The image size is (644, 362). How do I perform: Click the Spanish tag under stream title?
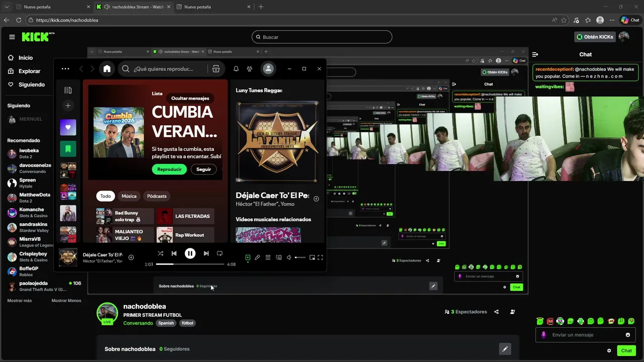click(x=166, y=323)
